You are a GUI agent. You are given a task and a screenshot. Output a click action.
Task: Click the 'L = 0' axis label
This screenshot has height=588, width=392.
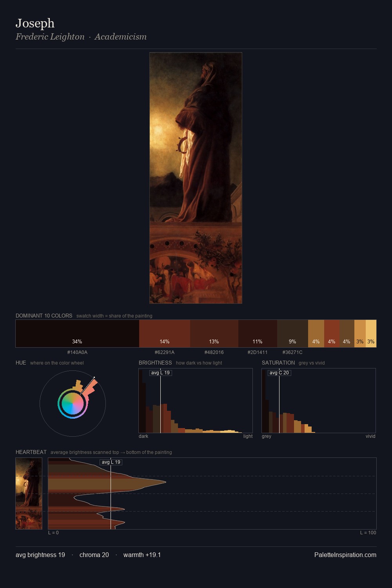coord(53,533)
